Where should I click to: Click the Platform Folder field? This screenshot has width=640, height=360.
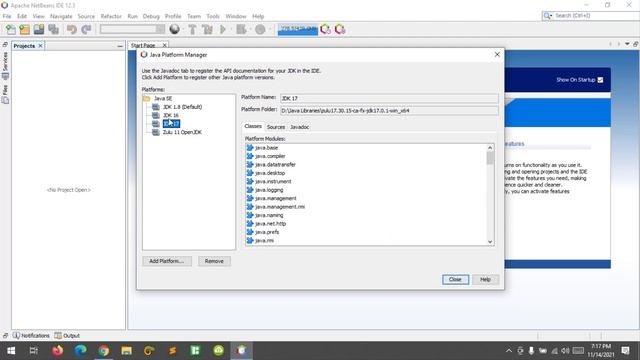click(x=389, y=111)
